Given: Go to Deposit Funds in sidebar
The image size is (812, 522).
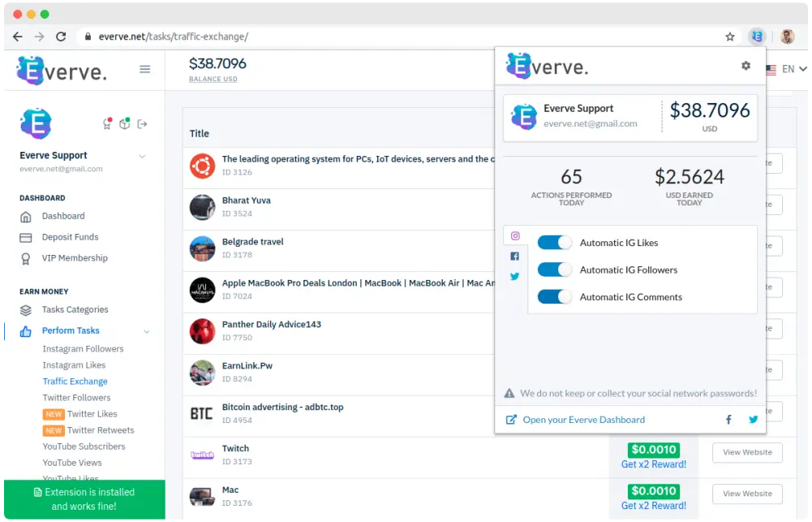Looking at the screenshot, I should (x=70, y=237).
